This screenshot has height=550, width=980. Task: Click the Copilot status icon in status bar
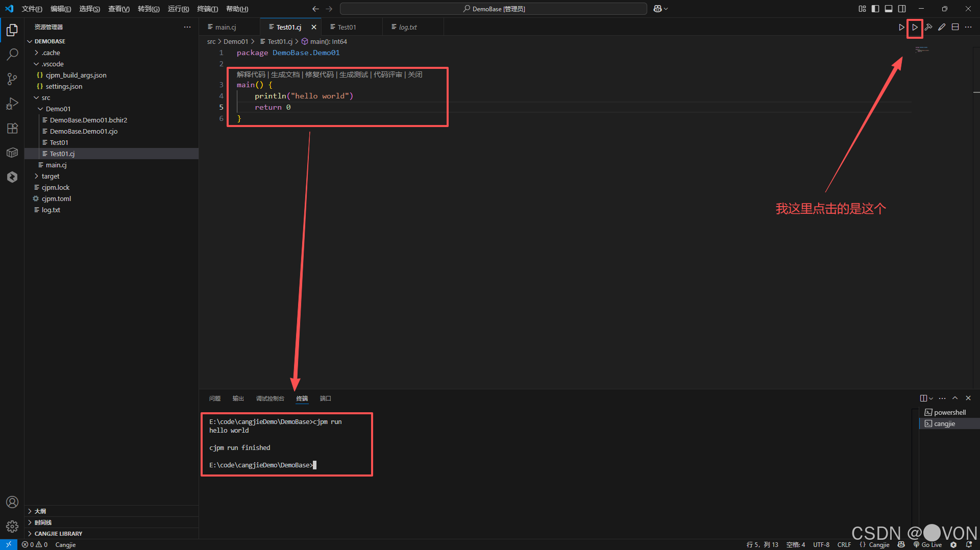pos(901,545)
